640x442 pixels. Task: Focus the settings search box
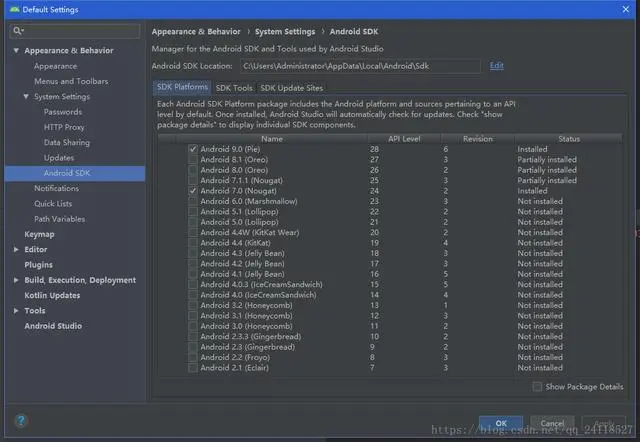point(75,31)
